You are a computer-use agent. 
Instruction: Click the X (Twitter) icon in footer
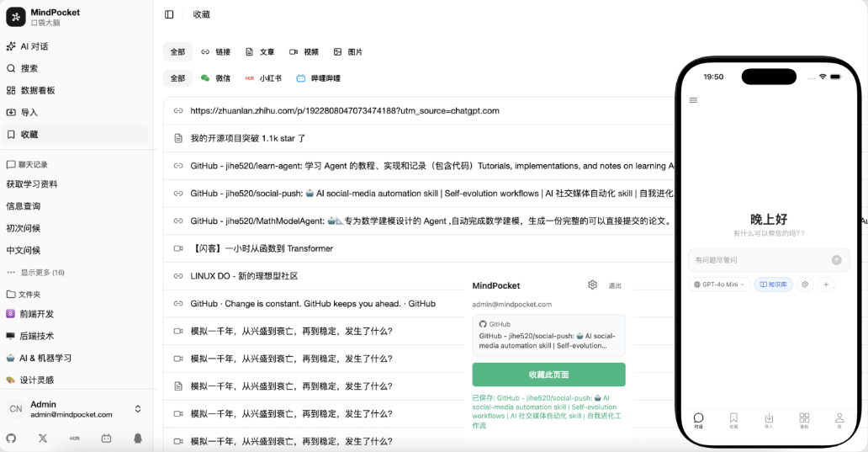[x=43, y=438]
